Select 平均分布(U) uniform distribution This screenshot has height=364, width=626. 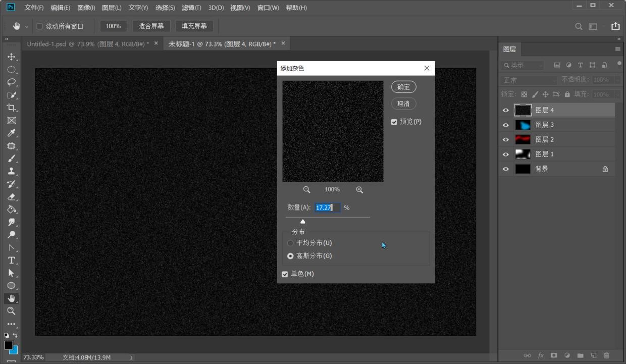pyautogui.click(x=290, y=243)
